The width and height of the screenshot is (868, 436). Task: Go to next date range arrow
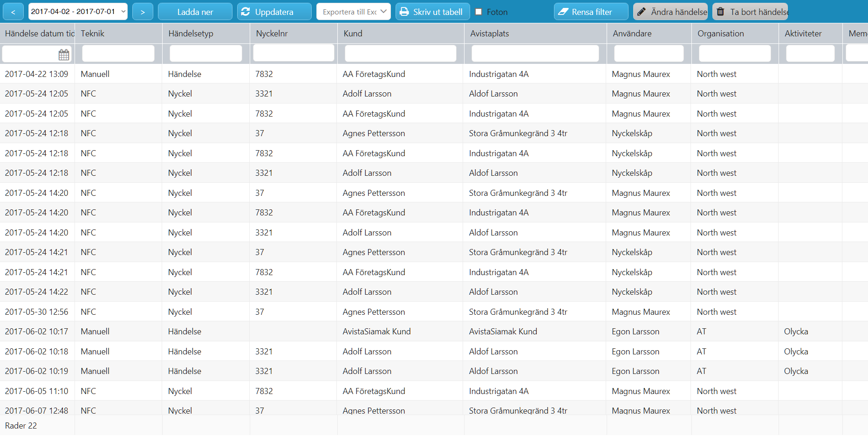click(x=143, y=12)
